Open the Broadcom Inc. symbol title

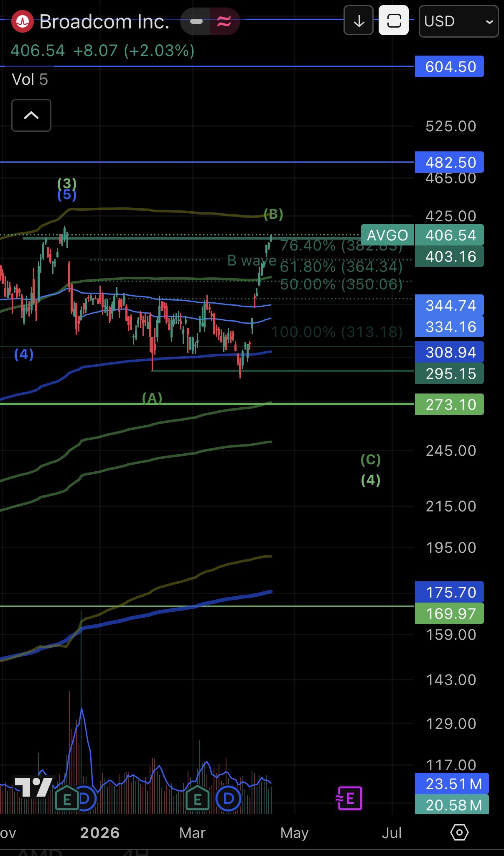click(x=104, y=22)
